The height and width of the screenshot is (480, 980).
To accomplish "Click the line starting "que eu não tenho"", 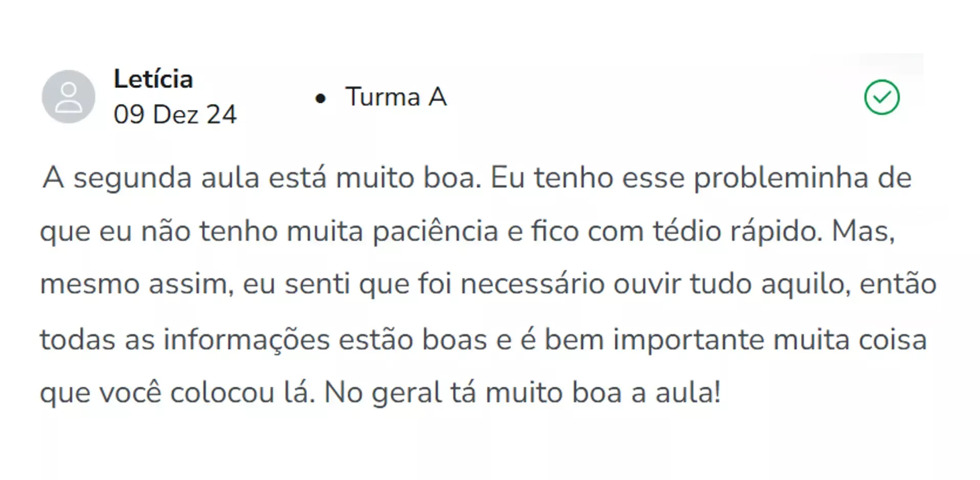I will (x=467, y=231).
